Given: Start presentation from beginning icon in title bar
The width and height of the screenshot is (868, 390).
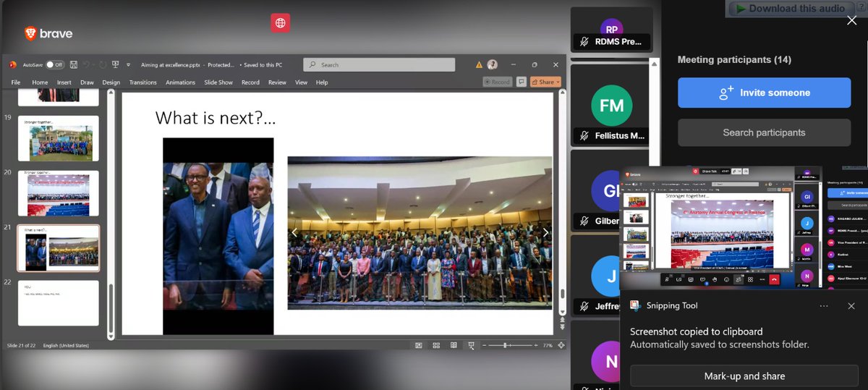Looking at the screenshot, I should click(115, 64).
